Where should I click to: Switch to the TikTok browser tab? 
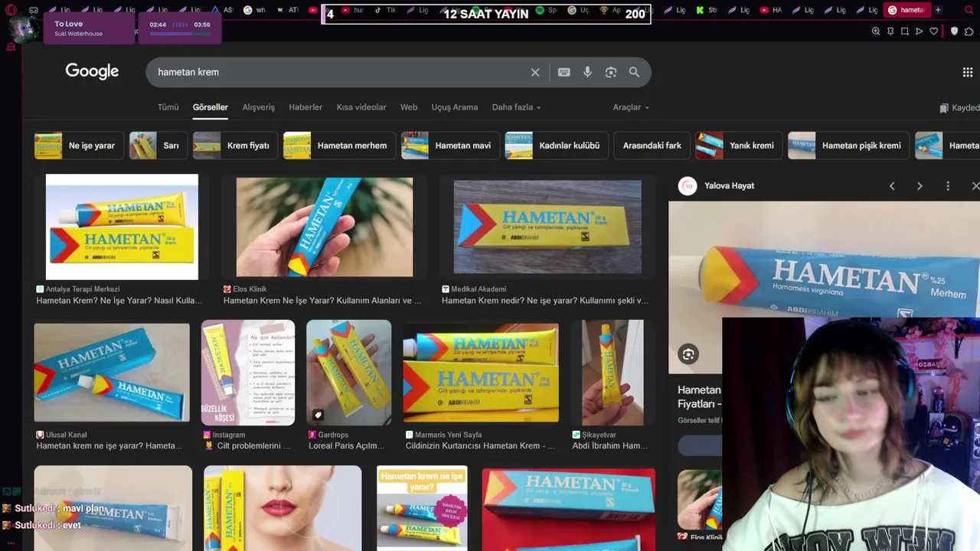pyautogui.click(x=385, y=10)
